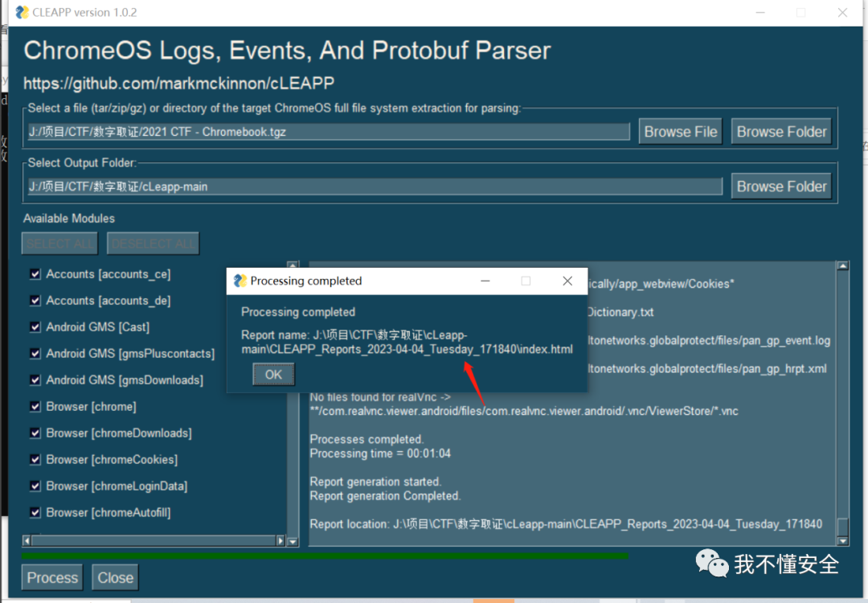The height and width of the screenshot is (603, 868).
Task: Click the Close button at bottom
Action: coord(115,577)
